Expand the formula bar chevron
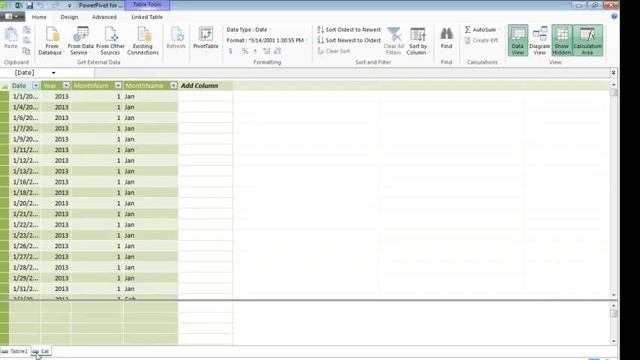The width and height of the screenshot is (640, 360). [613, 73]
